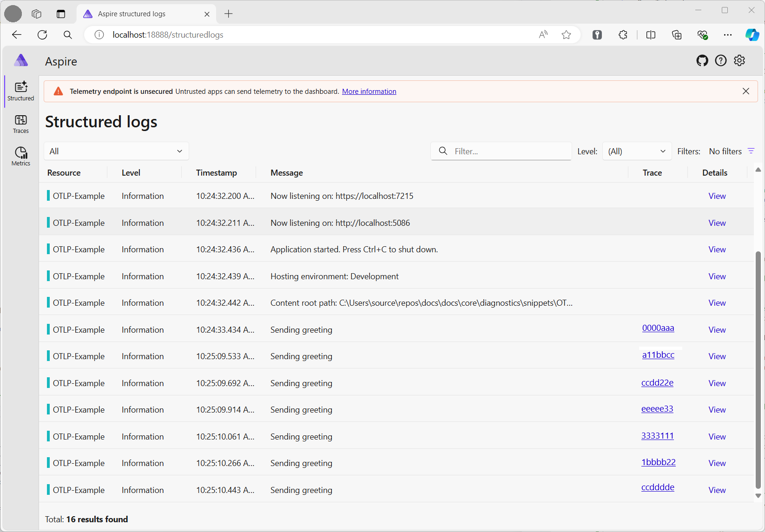Open browser settings and more menu

click(727, 35)
